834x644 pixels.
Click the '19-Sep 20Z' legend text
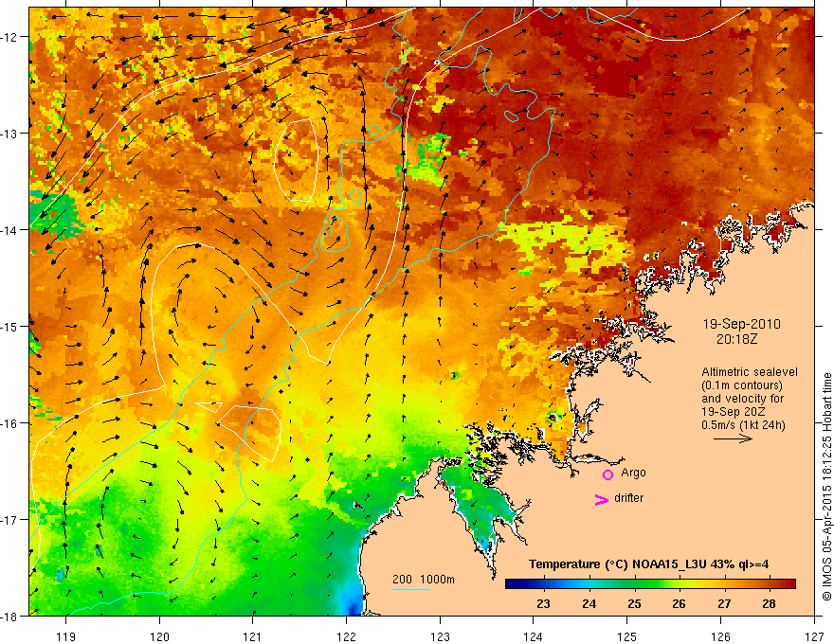coord(732,412)
